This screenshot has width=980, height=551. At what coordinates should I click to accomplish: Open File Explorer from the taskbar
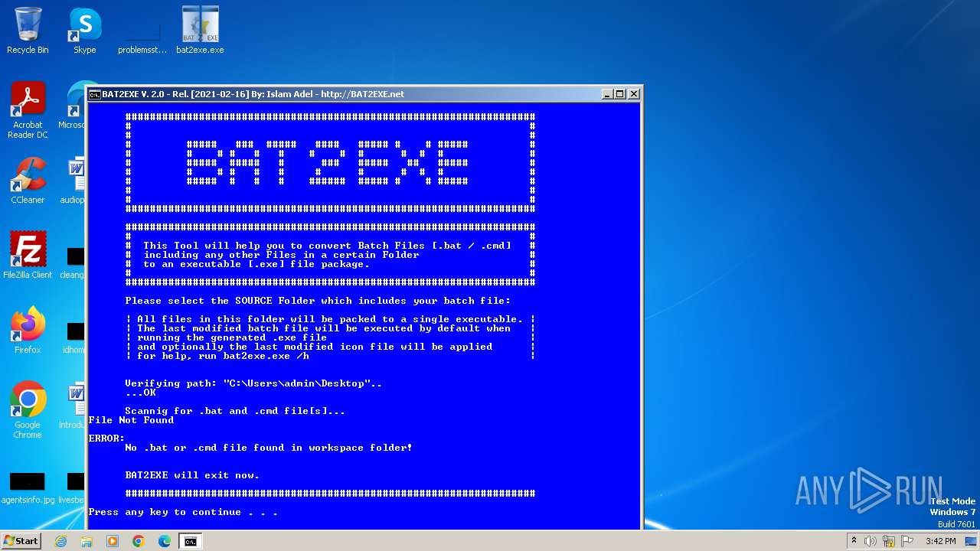click(x=87, y=541)
